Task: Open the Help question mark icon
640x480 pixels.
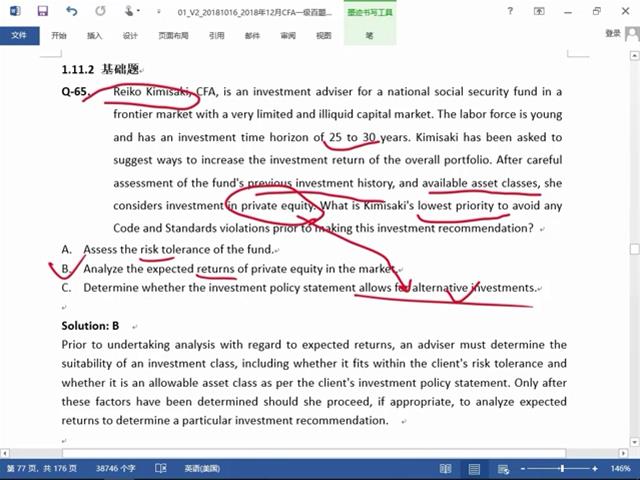Action: coord(510,11)
